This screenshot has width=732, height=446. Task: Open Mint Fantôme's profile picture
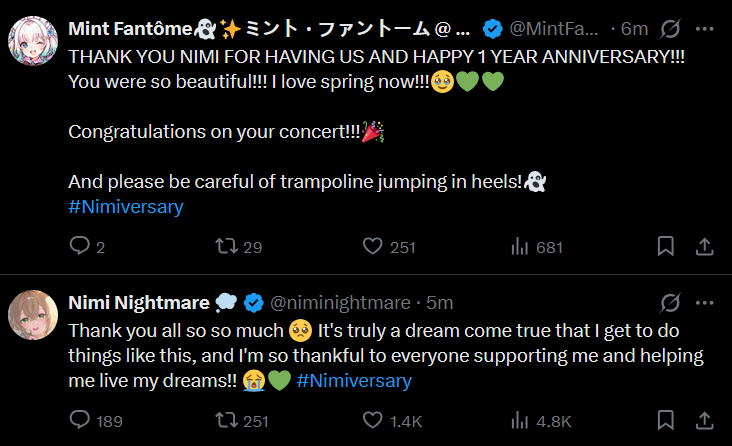tap(32, 43)
